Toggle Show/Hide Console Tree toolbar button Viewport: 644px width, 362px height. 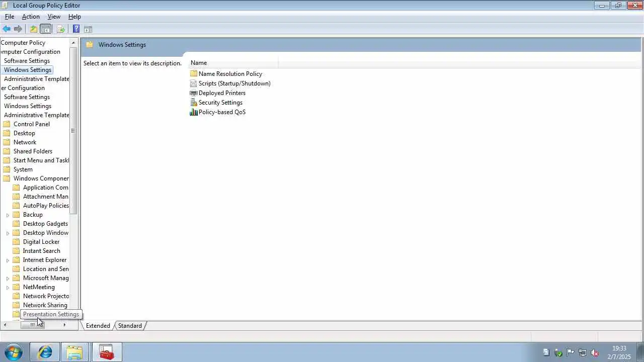coord(46,29)
